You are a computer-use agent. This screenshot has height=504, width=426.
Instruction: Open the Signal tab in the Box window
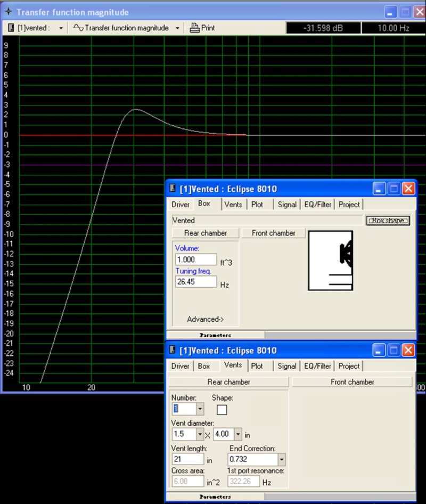pos(287,205)
